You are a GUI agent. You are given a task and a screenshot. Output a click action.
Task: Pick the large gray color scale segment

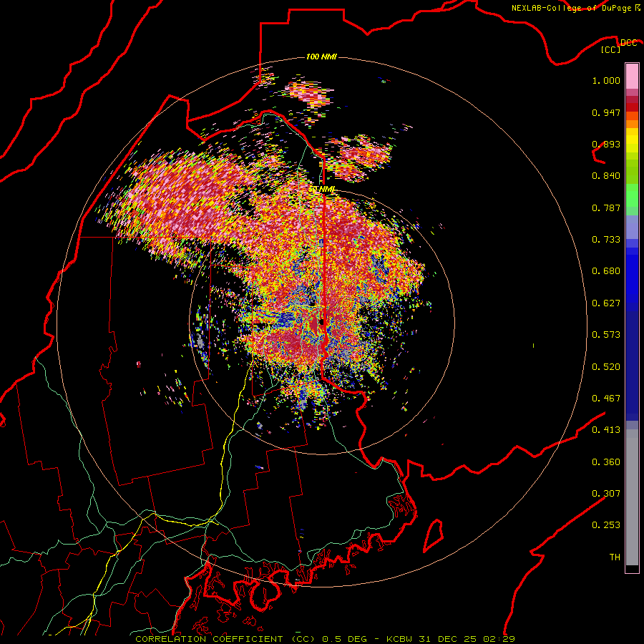[x=632, y=497]
